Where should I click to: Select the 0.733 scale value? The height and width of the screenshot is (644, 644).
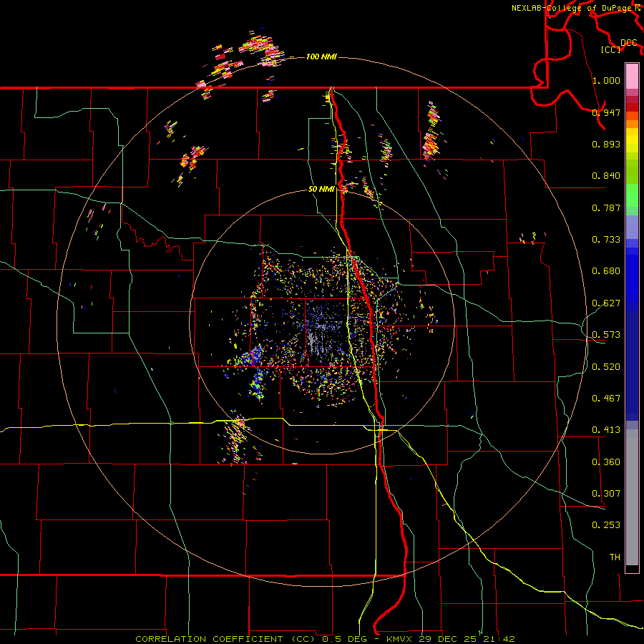click(606, 240)
